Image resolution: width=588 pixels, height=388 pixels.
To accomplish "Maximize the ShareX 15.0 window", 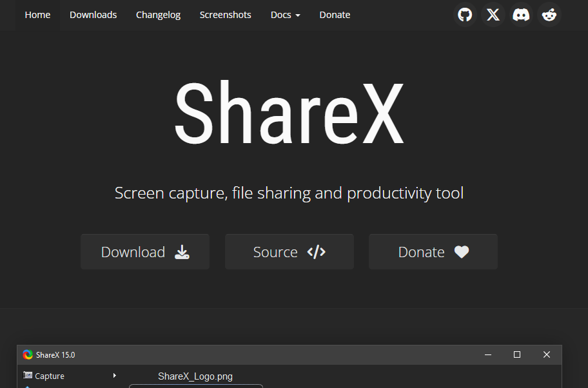I will 517,354.
